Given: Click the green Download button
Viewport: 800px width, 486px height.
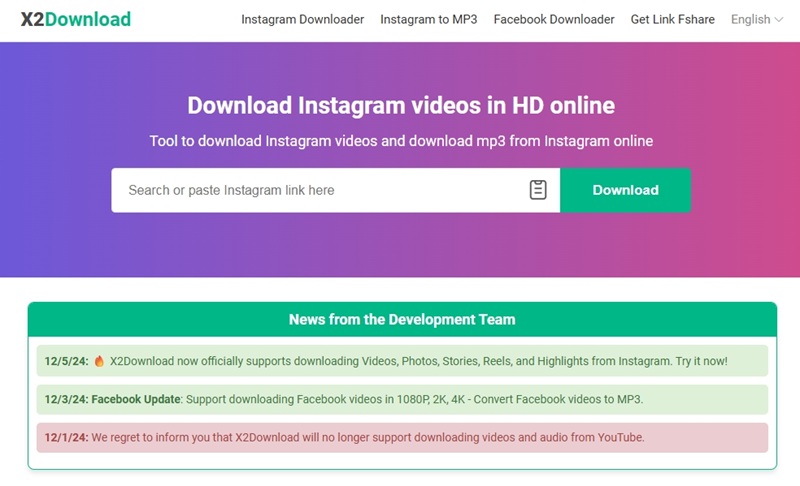Looking at the screenshot, I should [x=626, y=190].
